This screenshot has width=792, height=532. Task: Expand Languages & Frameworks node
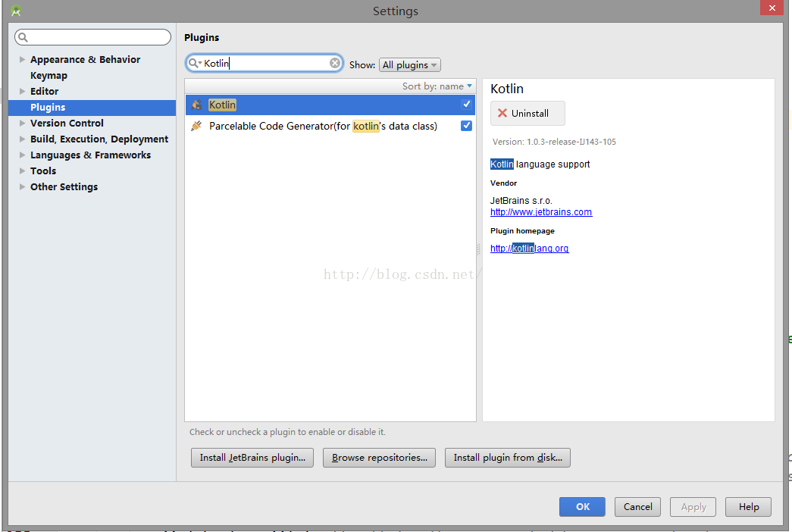[x=22, y=155]
